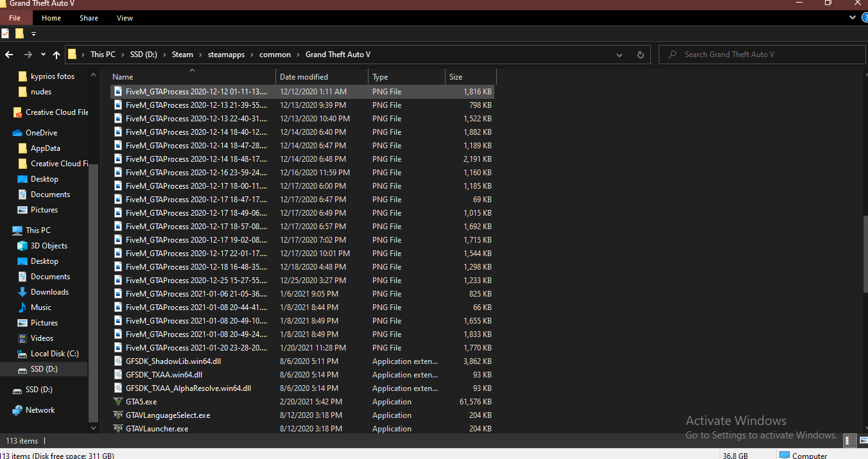
Task: Select the GFSDK_ShadowLib.win64.dll file icon
Action: (117, 361)
